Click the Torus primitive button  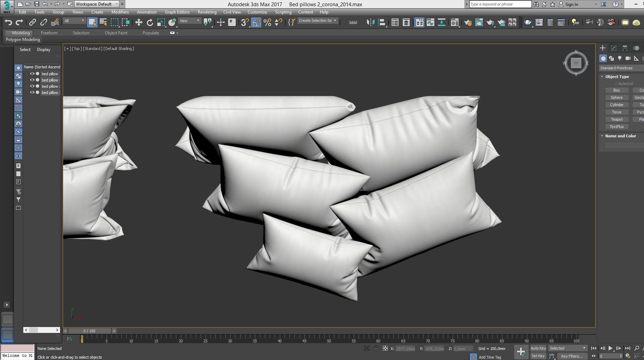click(x=617, y=112)
